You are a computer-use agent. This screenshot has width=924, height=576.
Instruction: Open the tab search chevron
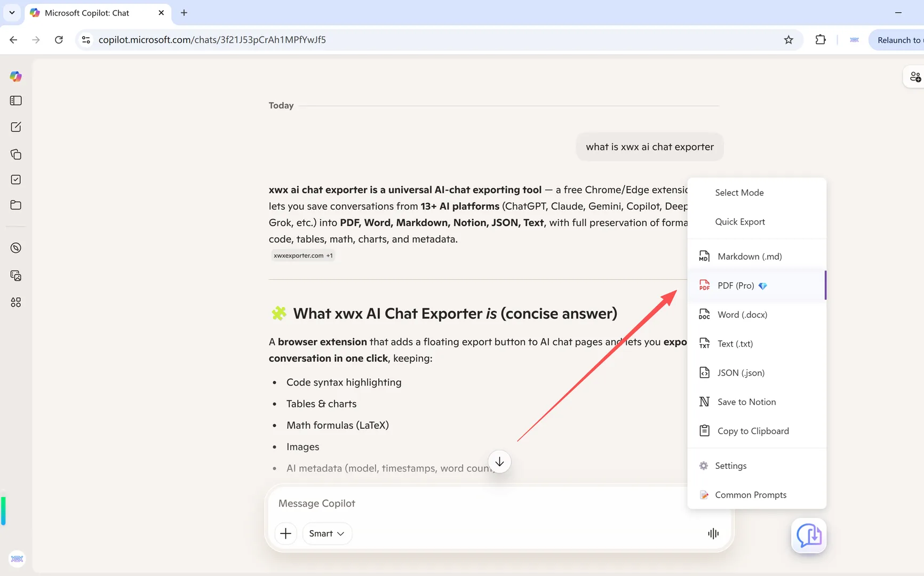tap(12, 13)
